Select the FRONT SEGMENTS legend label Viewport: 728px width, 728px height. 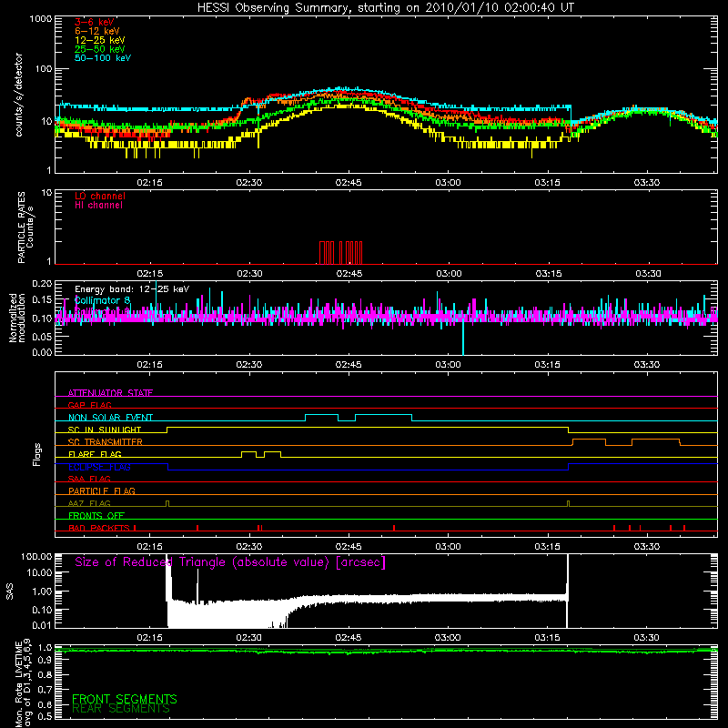(125, 699)
